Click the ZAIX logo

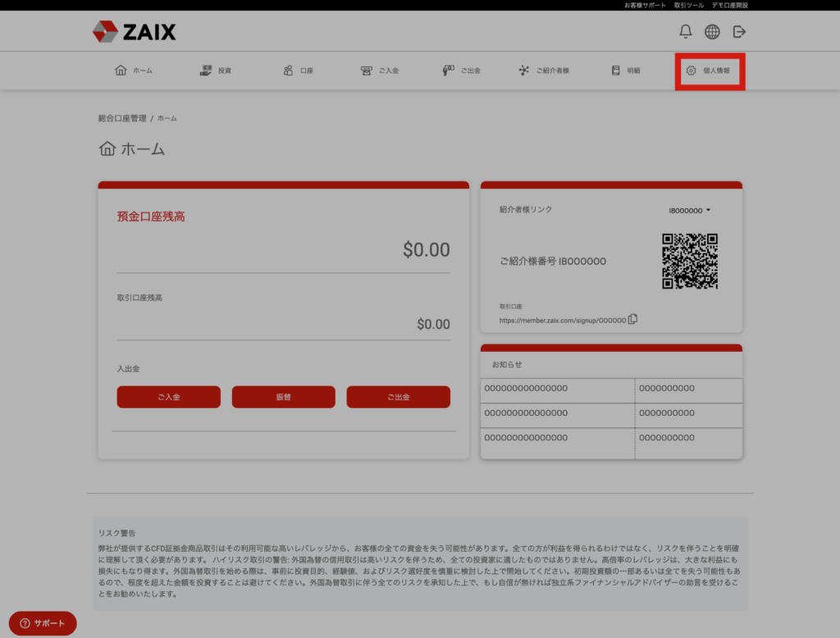pos(134,32)
